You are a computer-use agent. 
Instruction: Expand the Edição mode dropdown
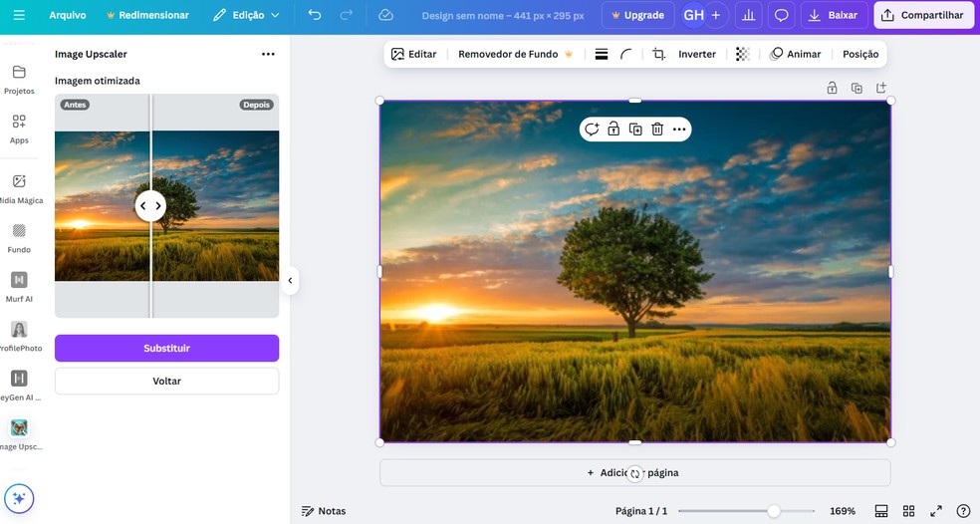click(247, 15)
